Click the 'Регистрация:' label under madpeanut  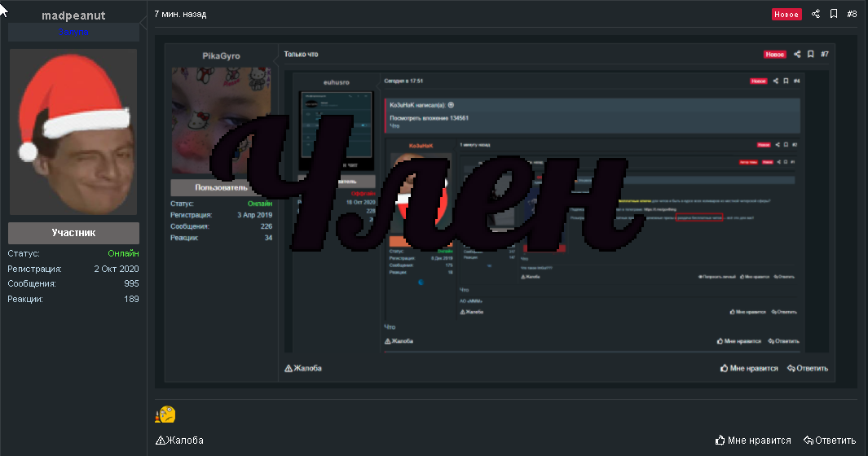click(x=34, y=269)
